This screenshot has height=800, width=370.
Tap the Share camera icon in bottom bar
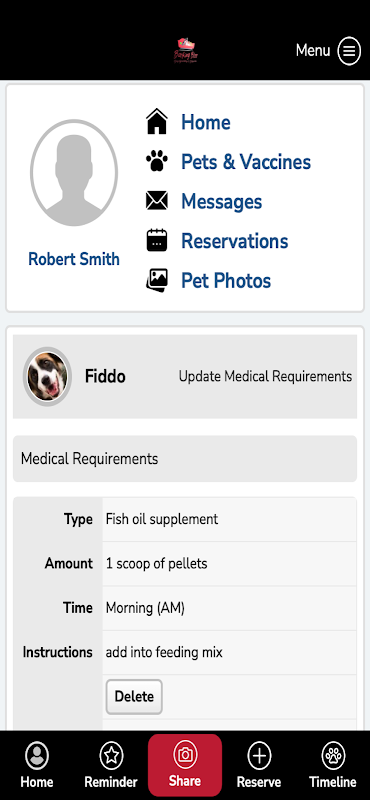click(185, 755)
